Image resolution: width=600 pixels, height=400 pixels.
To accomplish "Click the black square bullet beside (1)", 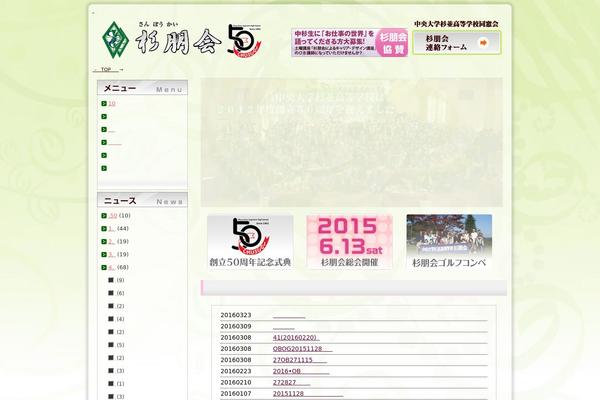I will [111, 384].
